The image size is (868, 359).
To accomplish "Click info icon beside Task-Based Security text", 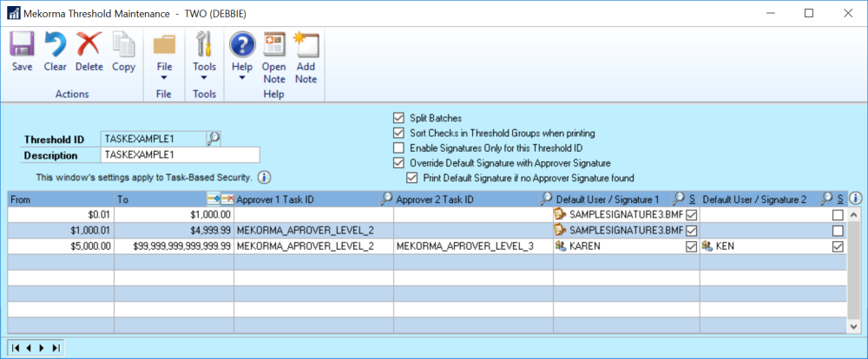I will click(x=264, y=178).
